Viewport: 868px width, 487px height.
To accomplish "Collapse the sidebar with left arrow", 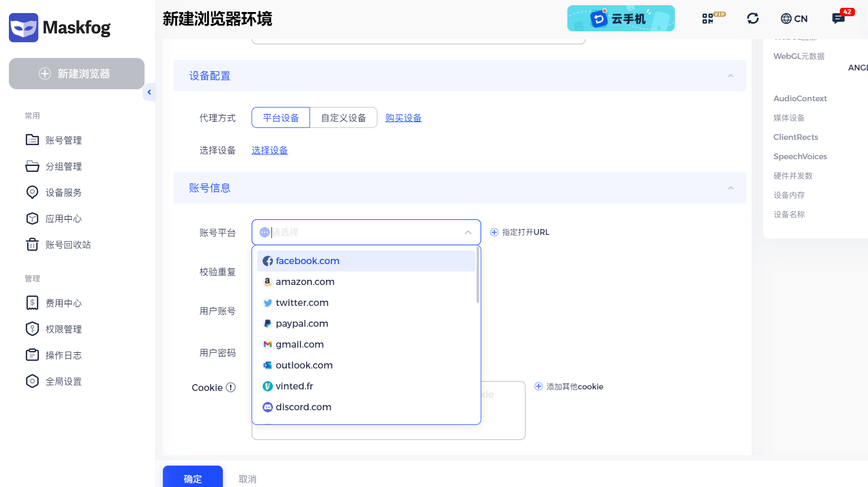I will coord(149,92).
